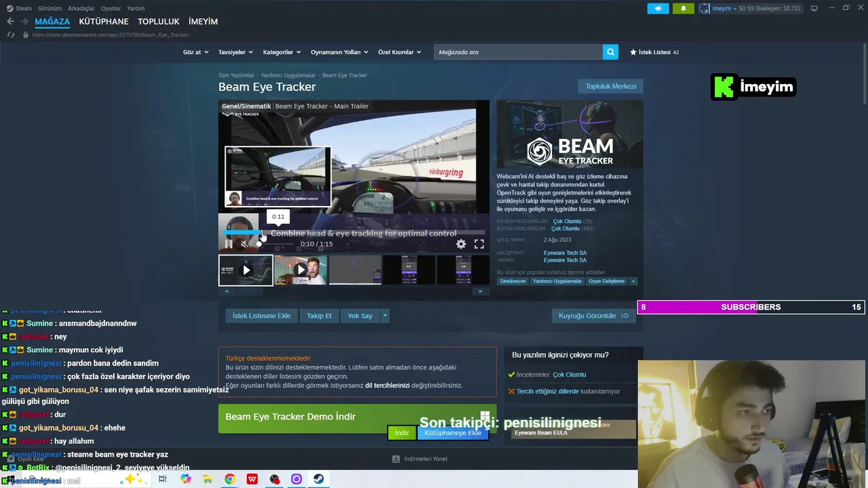Expand the Oynamanın Yolları dropdown

(x=339, y=52)
